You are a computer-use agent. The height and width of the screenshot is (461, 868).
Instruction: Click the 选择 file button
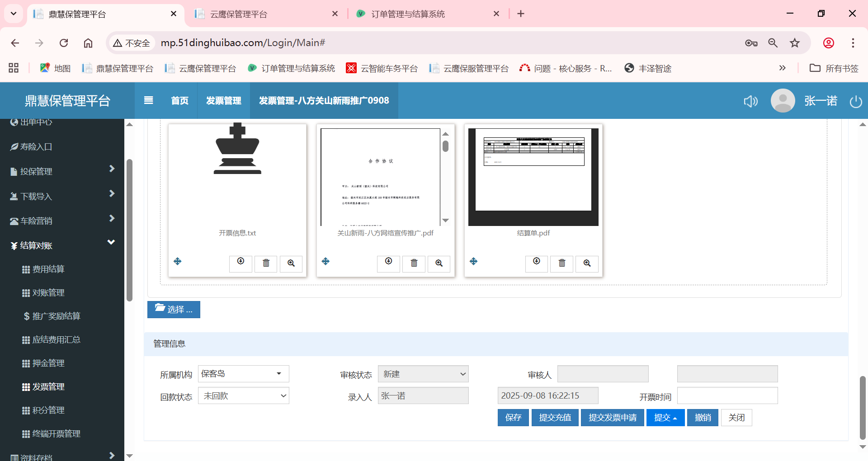coord(174,310)
